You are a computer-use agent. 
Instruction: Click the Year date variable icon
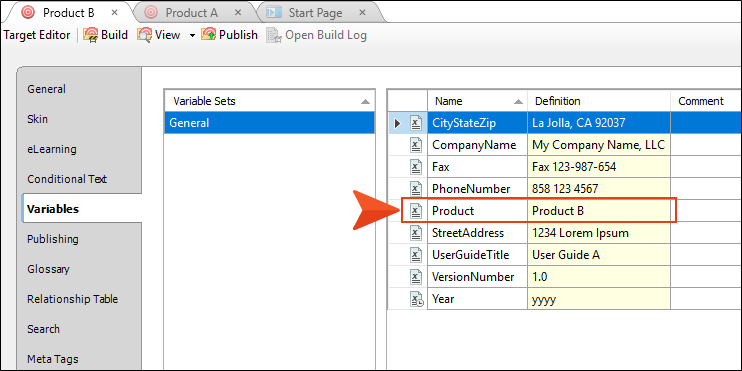click(x=416, y=299)
